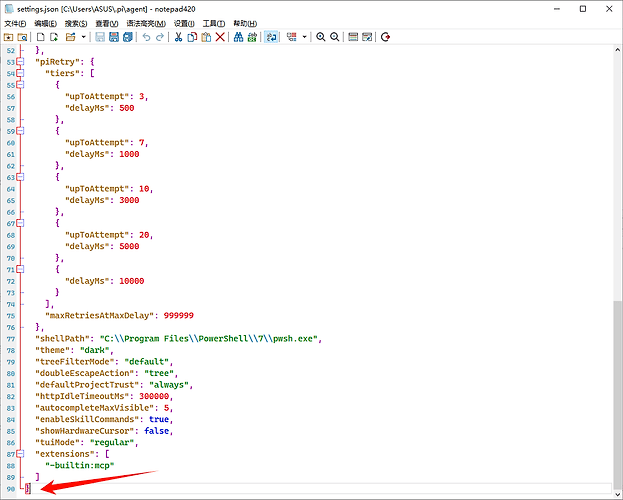Open the 语法高亮(M) menu
The height and width of the screenshot is (500, 623).
pyautogui.click(x=146, y=23)
